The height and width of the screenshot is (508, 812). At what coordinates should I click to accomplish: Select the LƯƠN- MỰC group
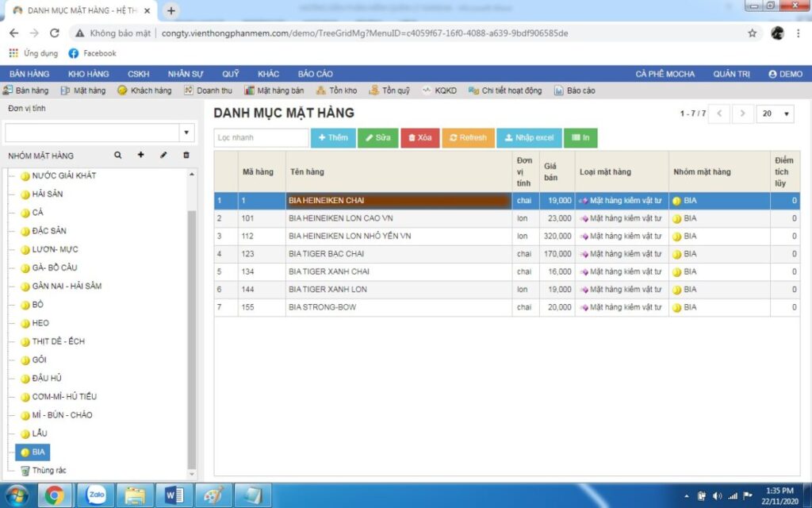click(55, 249)
